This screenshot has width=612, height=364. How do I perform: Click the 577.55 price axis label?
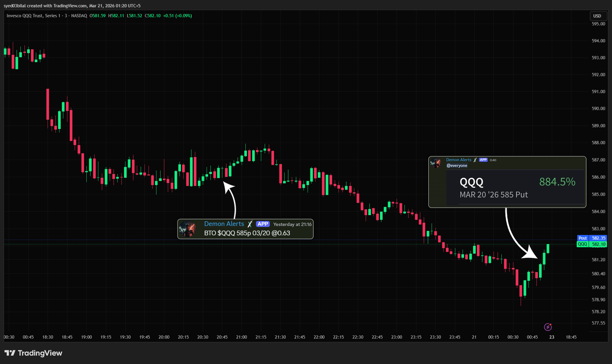pyautogui.click(x=598, y=323)
